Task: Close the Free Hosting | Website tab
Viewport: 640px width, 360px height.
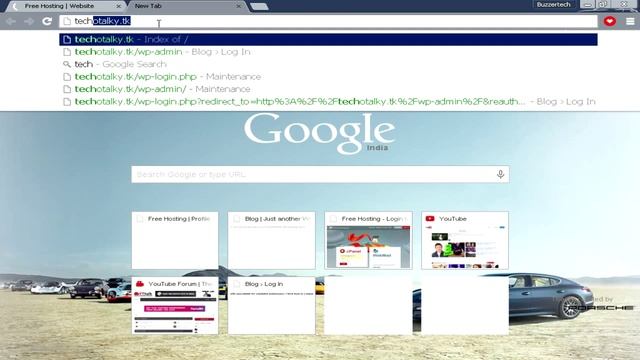Action: click(x=118, y=6)
